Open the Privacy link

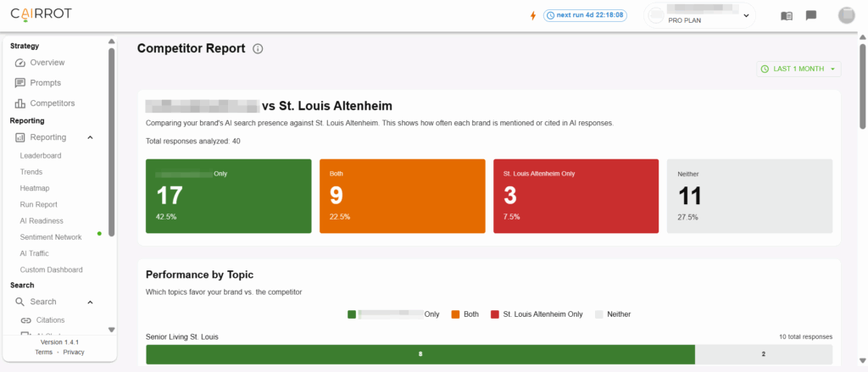coord(74,352)
